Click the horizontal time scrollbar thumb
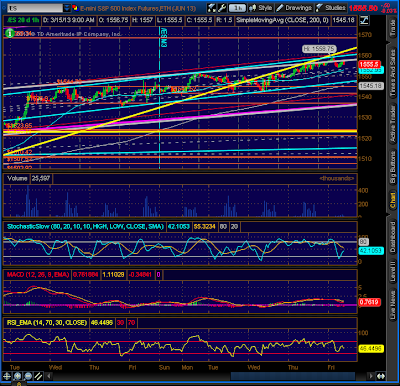 coord(293,376)
